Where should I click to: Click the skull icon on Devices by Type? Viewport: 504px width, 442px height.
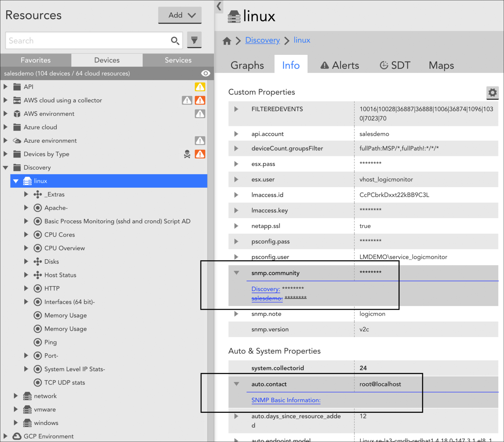(x=187, y=154)
